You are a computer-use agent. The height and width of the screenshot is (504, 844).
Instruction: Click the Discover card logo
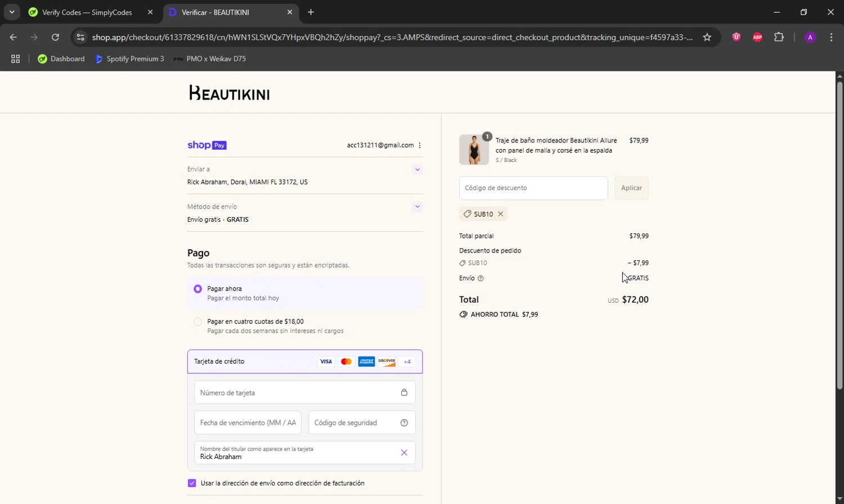pyautogui.click(x=387, y=362)
